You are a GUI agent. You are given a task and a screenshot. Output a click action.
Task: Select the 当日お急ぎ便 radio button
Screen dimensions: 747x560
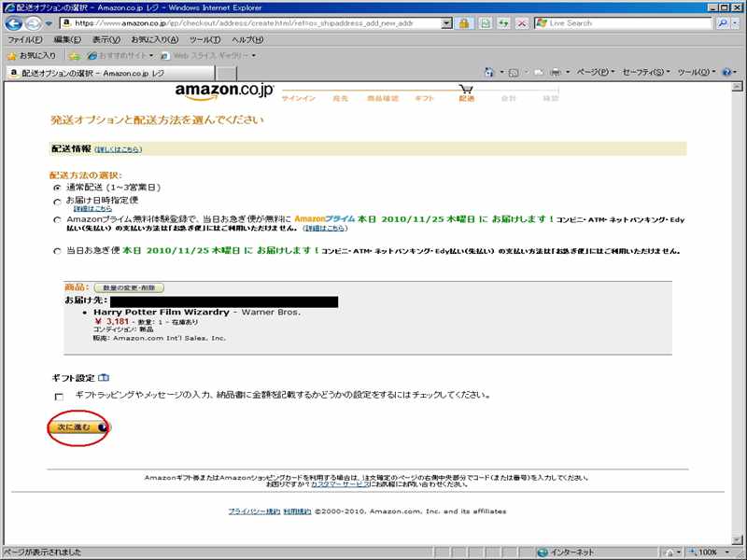pyautogui.click(x=57, y=251)
